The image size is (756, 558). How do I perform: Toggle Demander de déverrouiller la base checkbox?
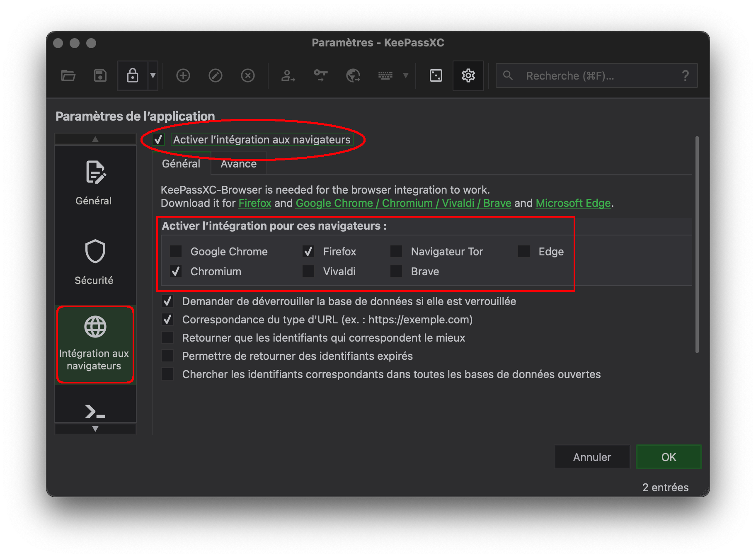pos(167,301)
